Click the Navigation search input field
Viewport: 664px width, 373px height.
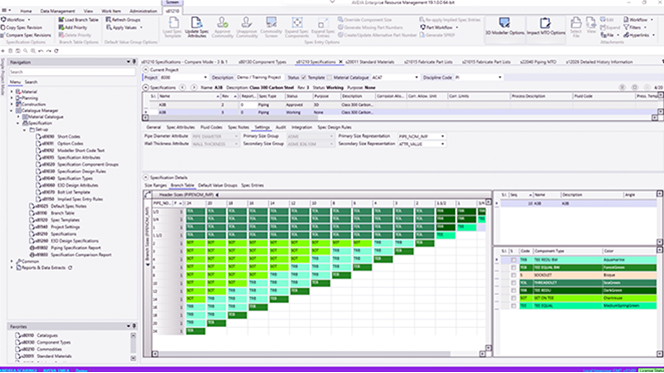coord(72,72)
